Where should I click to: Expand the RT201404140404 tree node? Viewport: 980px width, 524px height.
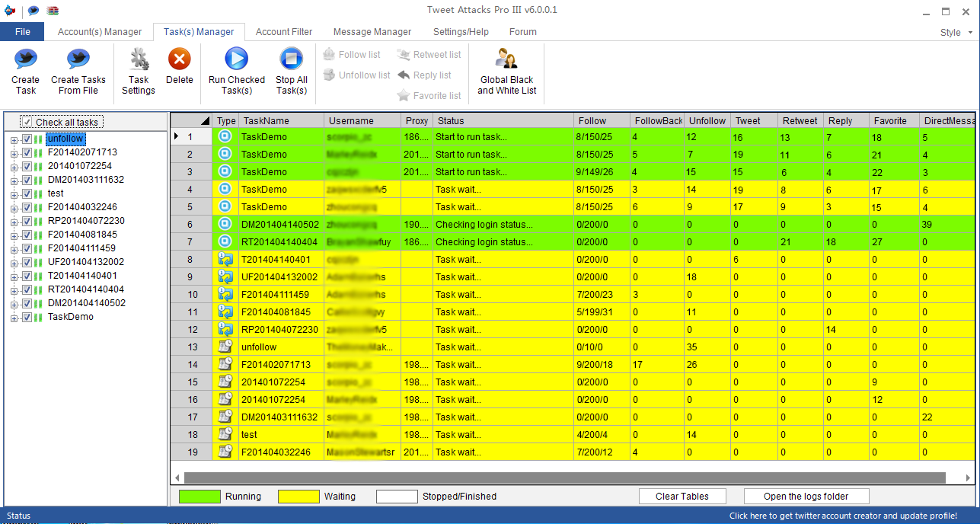[14, 290]
